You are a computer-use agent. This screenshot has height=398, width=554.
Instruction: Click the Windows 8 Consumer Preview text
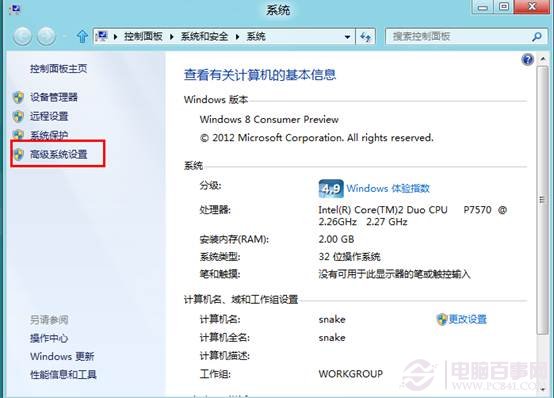(x=269, y=119)
